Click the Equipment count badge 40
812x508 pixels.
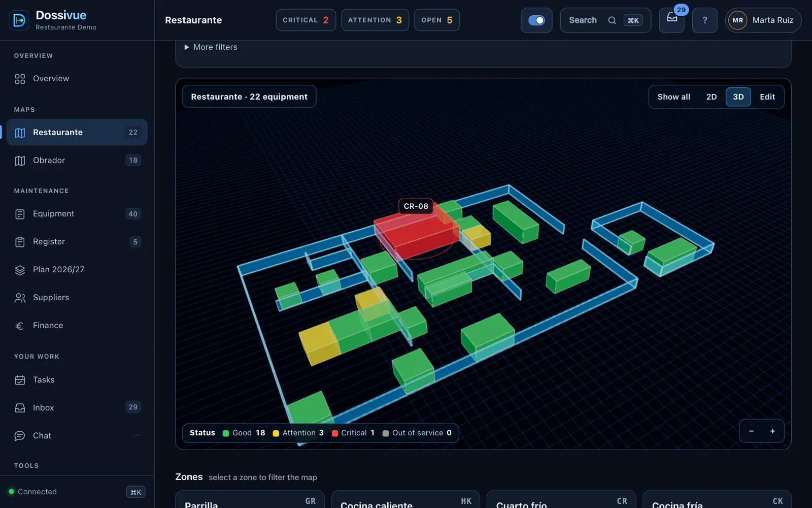pyautogui.click(x=133, y=214)
